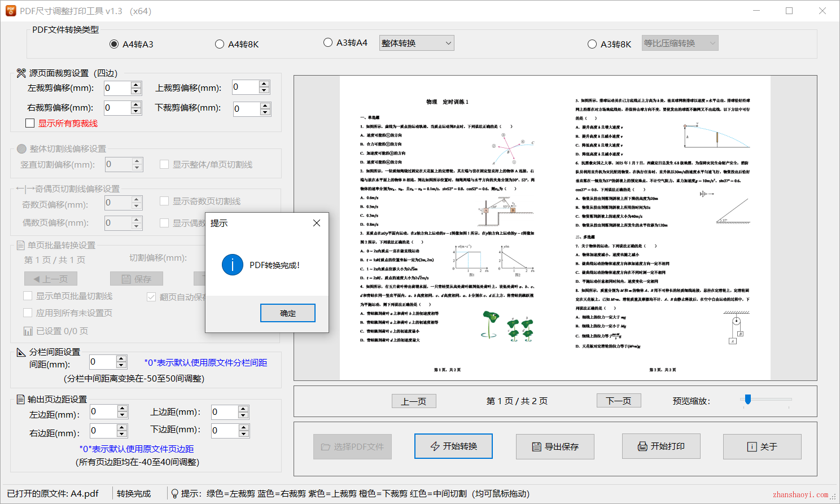Click the 分栏间距设置 ruler icon

pos(21,352)
